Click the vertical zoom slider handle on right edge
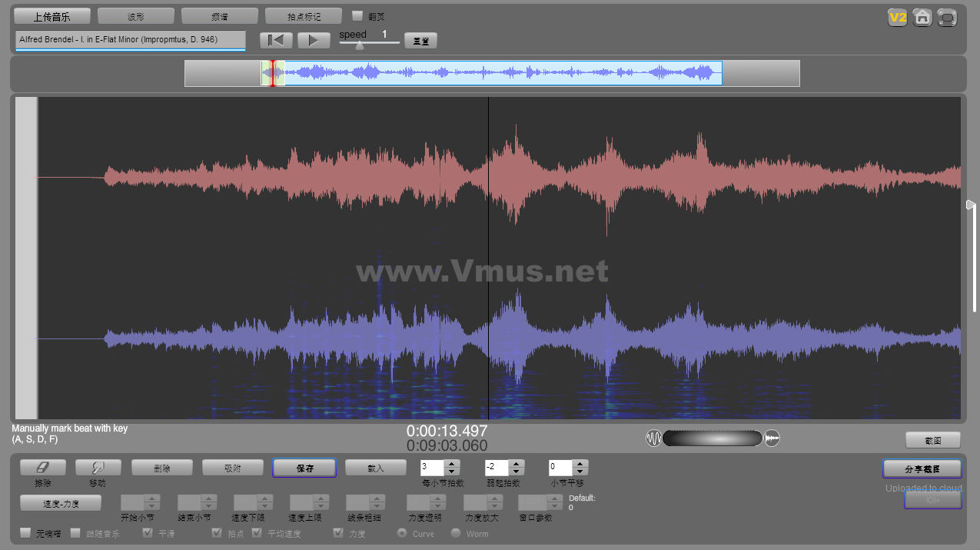 [971, 205]
